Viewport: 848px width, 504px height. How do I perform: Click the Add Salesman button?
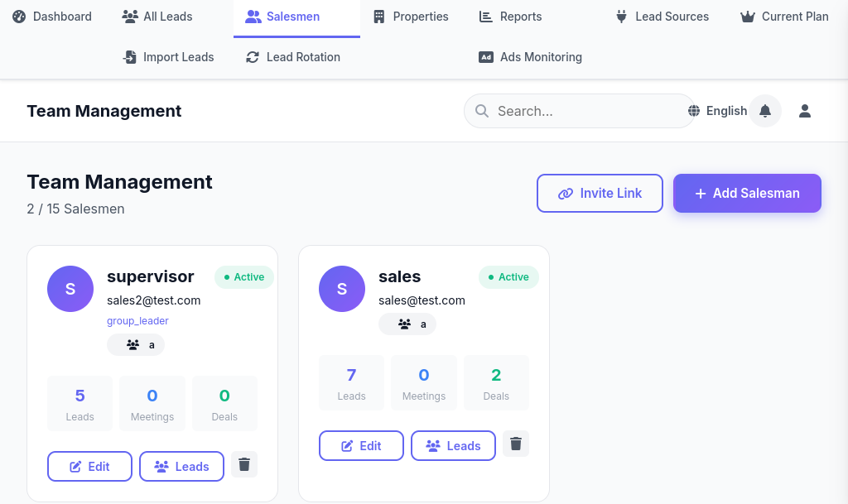click(747, 194)
